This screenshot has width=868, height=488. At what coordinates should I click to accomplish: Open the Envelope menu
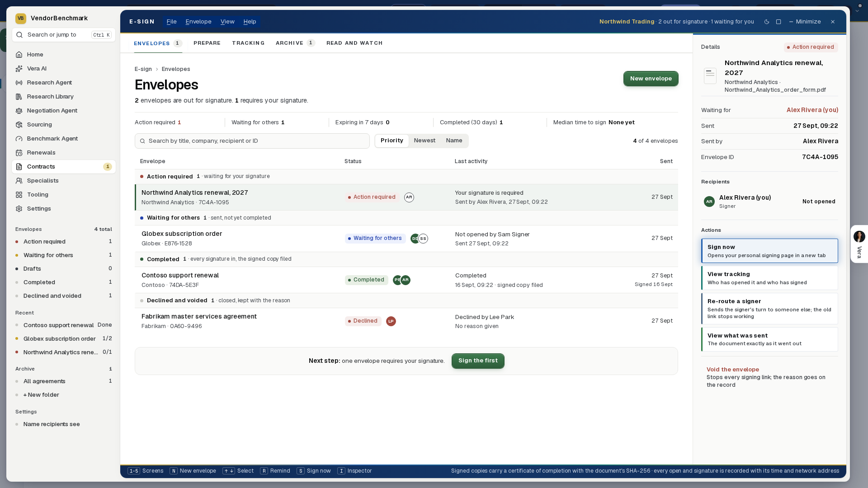pos(198,22)
